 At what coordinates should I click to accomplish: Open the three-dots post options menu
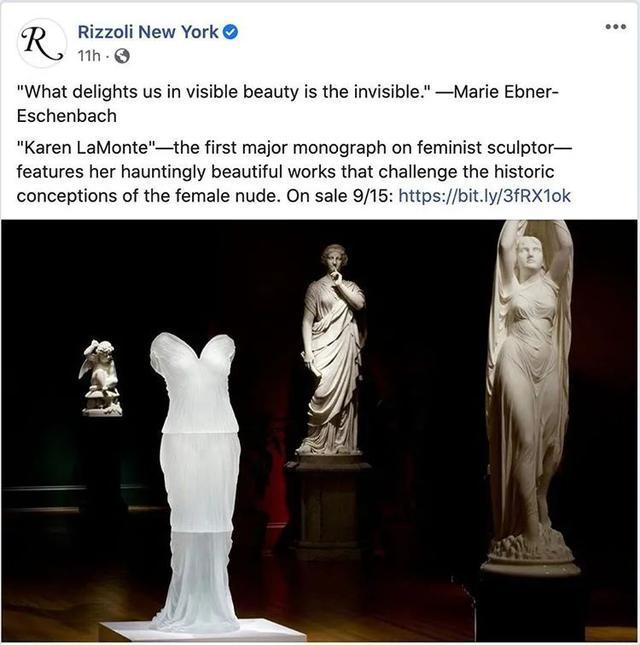[616, 27]
